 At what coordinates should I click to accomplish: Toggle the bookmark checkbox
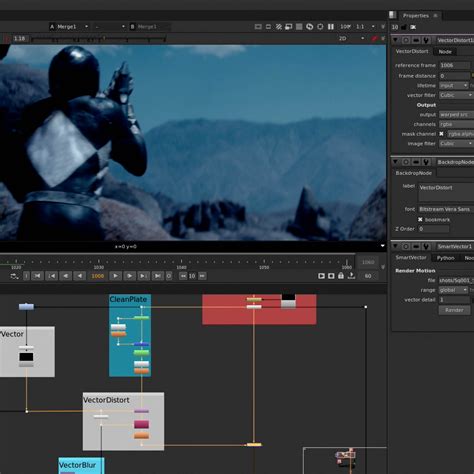[420, 219]
